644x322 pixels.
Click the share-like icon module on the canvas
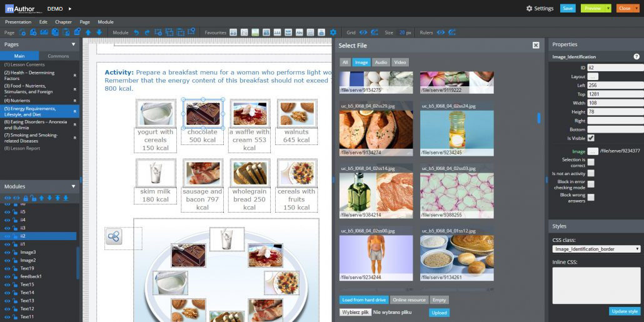pos(114,236)
